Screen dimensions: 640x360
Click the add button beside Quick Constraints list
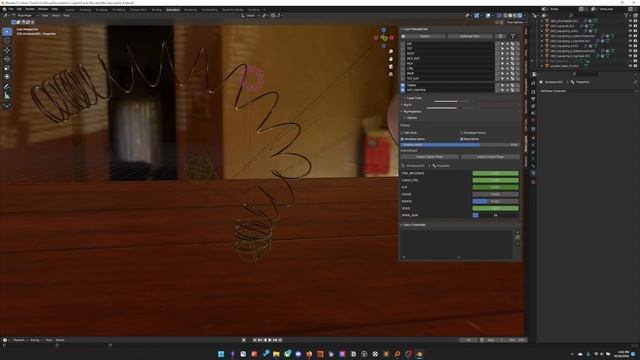[x=517, y=232]
